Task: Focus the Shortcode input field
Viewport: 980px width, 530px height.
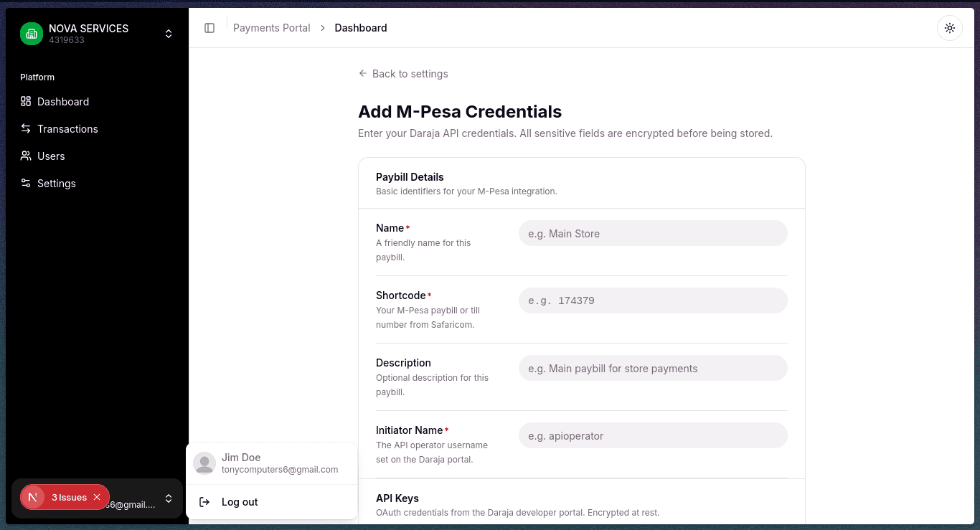Action: [653, 301]
